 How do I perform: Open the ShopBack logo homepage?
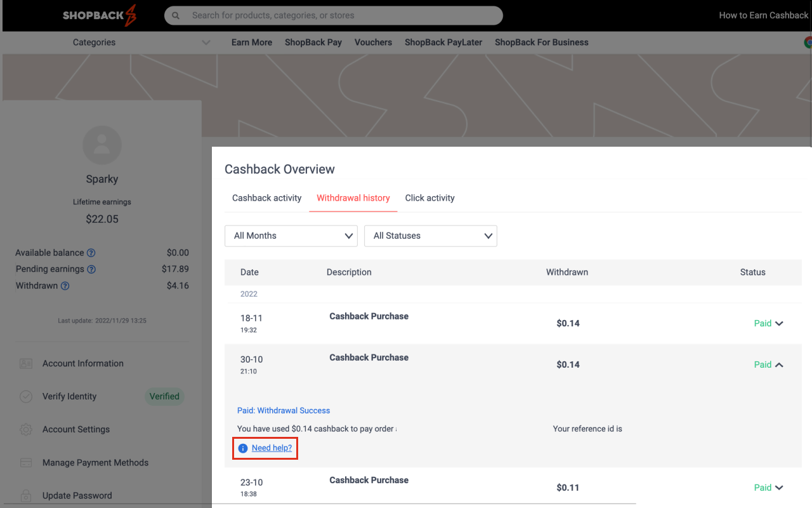click(99, 15)
